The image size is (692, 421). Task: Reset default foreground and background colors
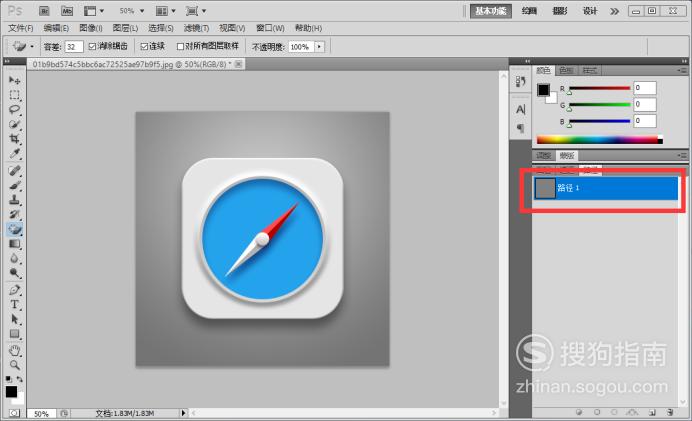coord(9,379)
